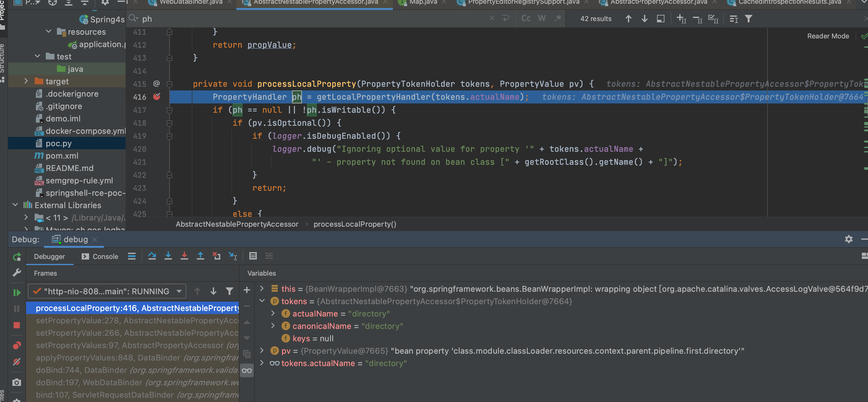Collapse tokens variable
Viewport: 868px width, 402px height.
(262, 301)
